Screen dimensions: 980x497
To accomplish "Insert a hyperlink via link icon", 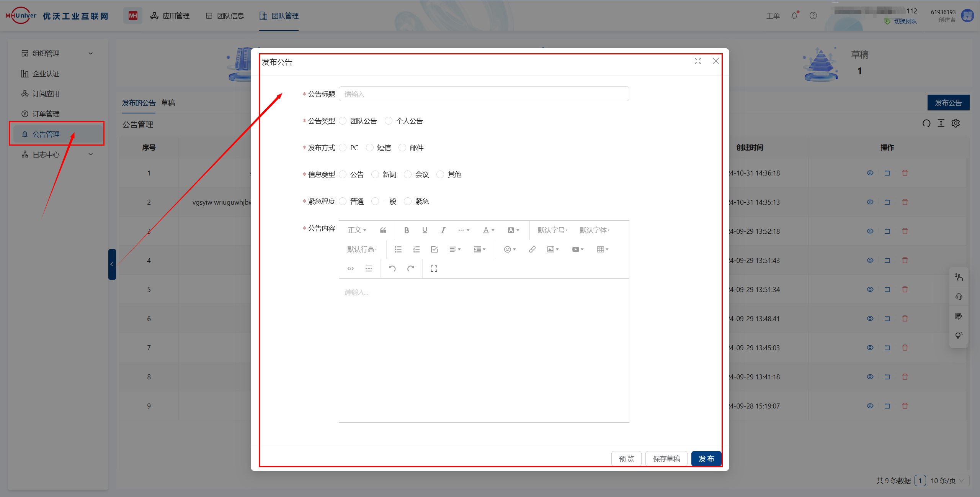I will 532,249.
